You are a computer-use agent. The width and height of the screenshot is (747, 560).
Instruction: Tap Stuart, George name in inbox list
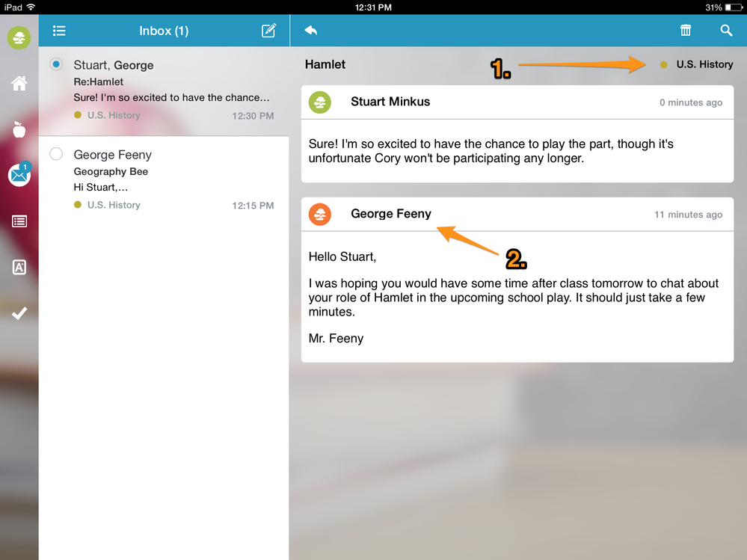(114, 65)
